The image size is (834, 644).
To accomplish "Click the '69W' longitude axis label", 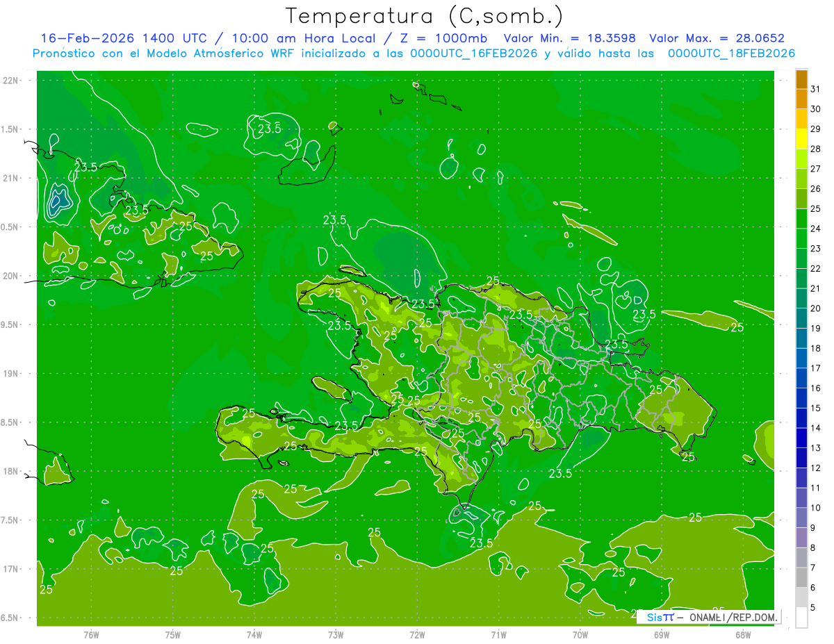I will coord(662,634).
